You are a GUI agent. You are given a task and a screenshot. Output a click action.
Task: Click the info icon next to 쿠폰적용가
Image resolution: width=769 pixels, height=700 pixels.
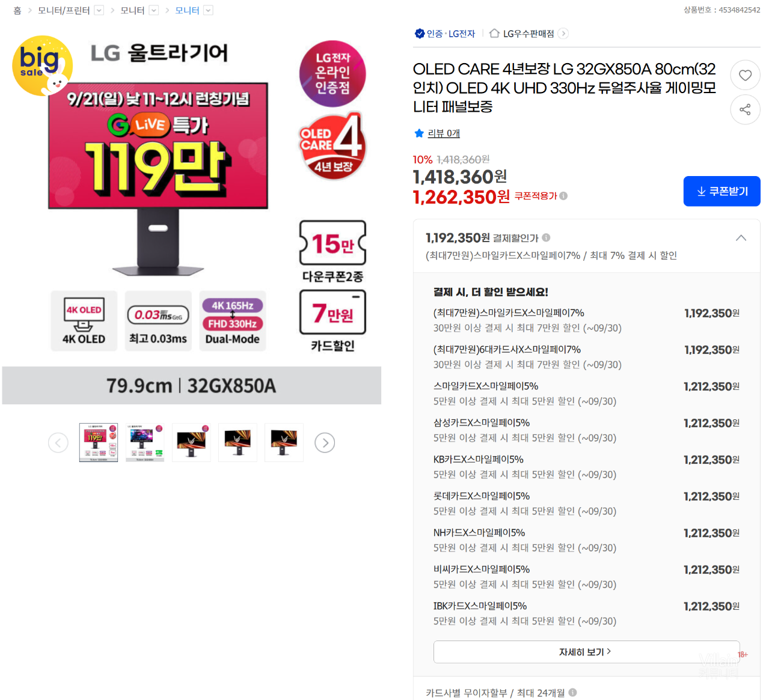coord(563,196)
